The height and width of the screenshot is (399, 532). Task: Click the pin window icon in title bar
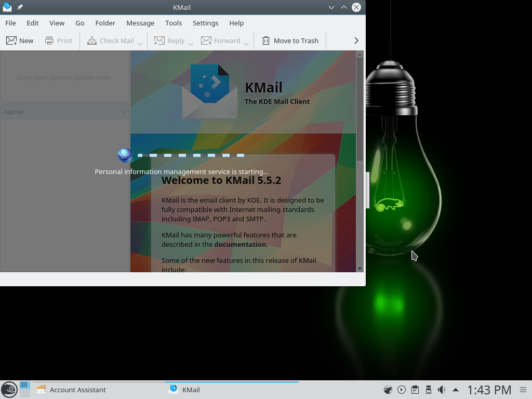click(x=20, y=7)
